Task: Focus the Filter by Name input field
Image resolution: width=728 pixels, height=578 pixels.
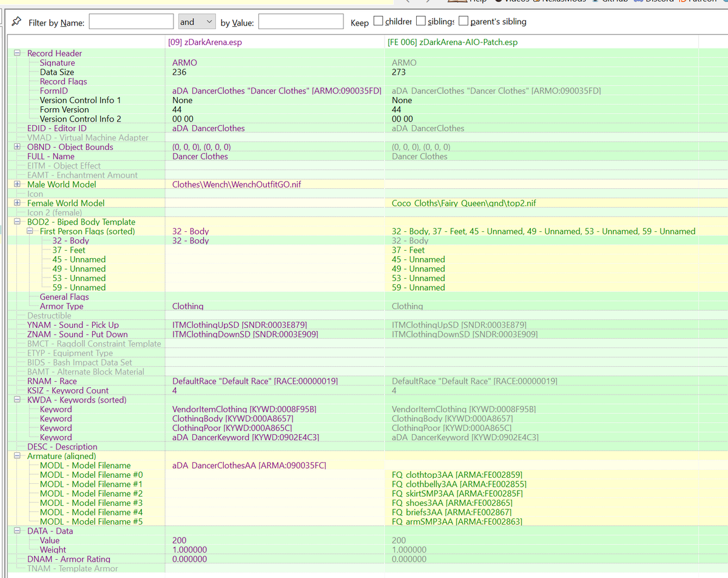Action: pos(131,22)
